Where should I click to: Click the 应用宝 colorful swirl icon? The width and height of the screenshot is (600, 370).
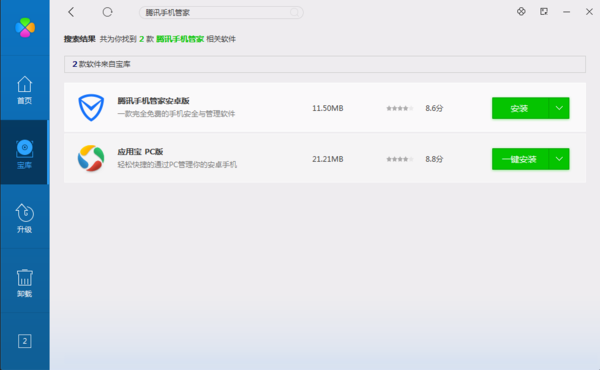[91, 158]
